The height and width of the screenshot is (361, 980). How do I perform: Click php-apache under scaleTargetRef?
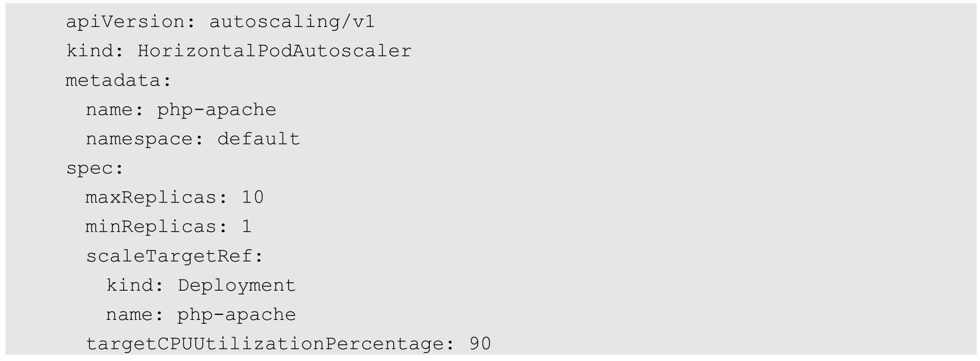[237, 315]
